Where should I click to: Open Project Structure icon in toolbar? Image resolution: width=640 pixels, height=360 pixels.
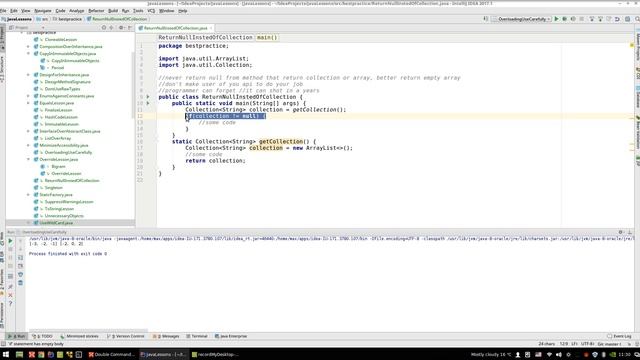pyautogui.click(x=628, y=19)
